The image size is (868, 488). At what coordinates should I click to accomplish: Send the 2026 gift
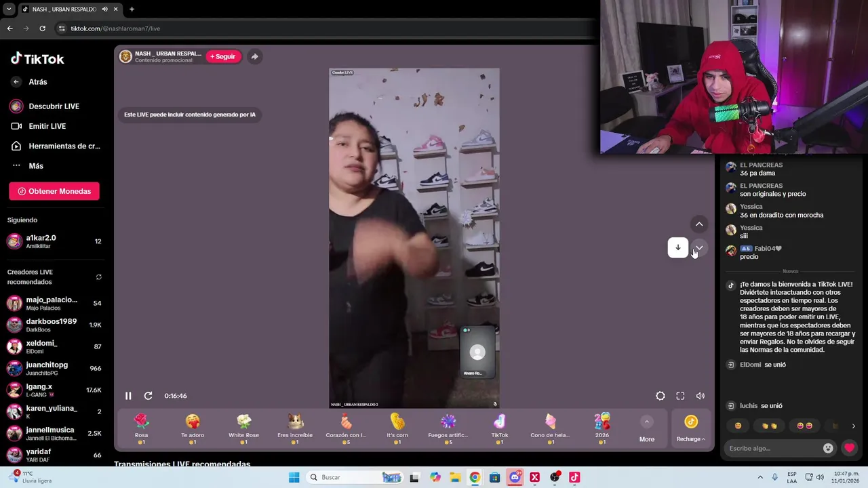[602, 429]
